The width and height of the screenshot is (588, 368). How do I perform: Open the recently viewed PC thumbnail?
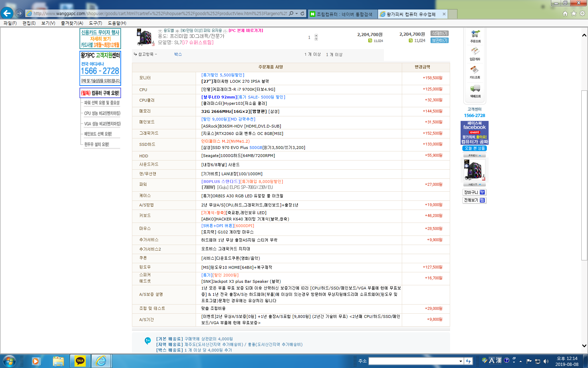[475, 170]
